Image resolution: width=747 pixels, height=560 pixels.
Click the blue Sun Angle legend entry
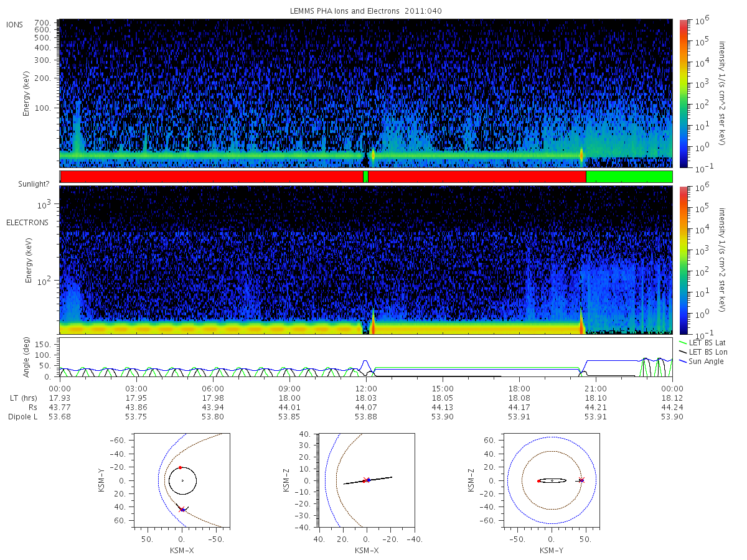pyautogui.click(x=702, y=362)
